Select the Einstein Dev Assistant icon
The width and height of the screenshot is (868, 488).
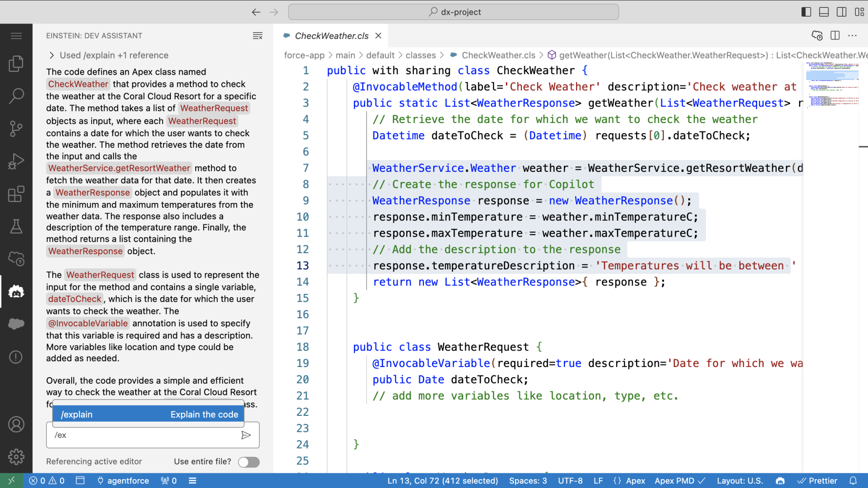(16, 291)
